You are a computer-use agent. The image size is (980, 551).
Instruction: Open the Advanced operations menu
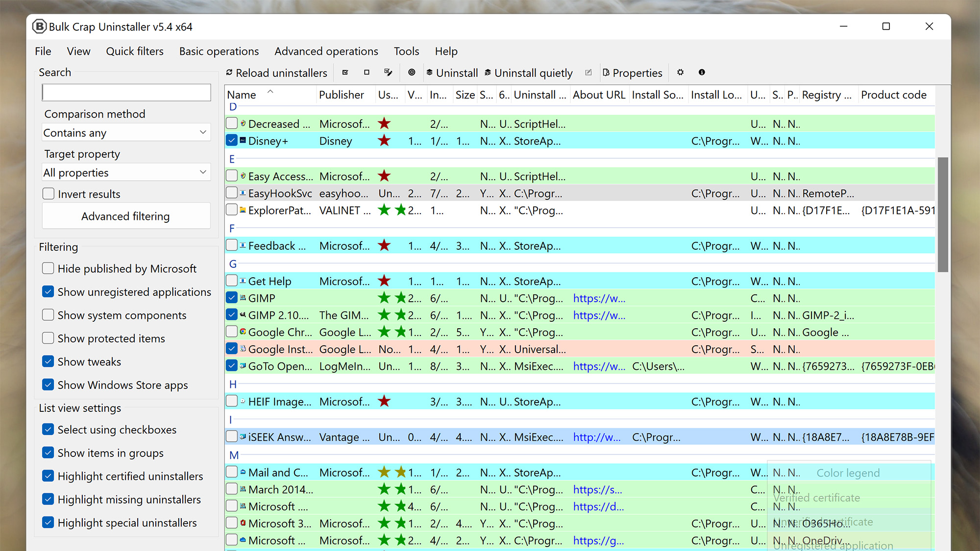point(326,51)
